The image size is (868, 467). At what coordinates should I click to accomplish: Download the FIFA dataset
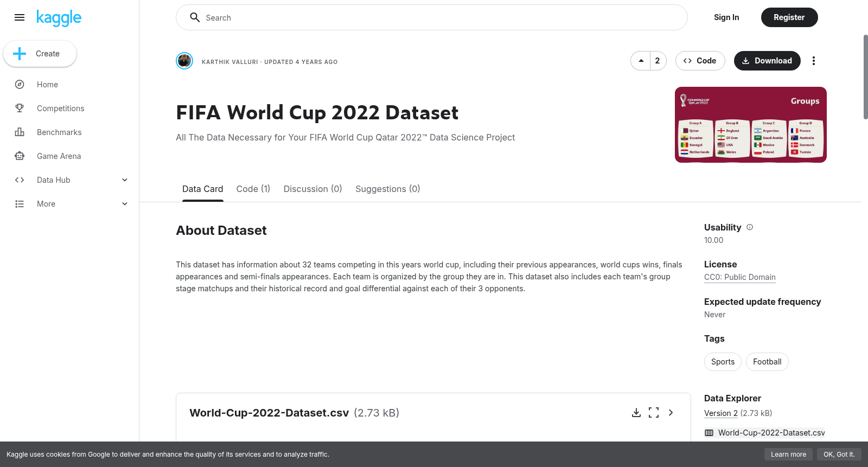(767, 61)
